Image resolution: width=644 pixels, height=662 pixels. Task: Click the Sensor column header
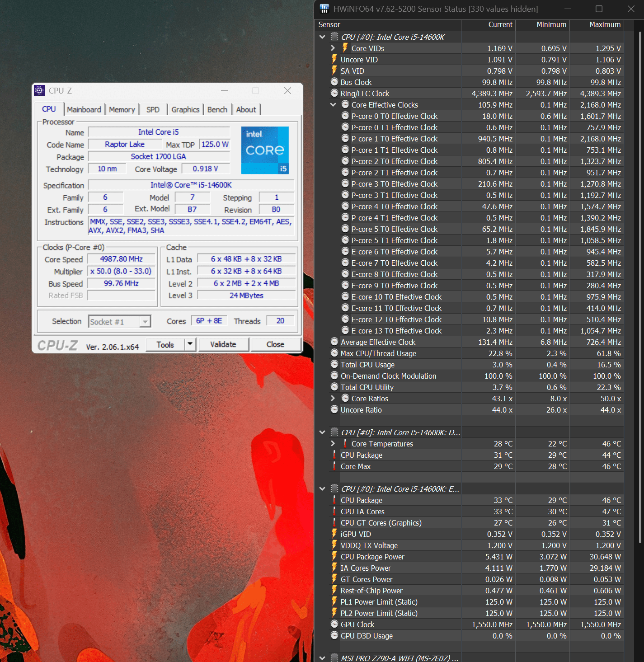388,24
